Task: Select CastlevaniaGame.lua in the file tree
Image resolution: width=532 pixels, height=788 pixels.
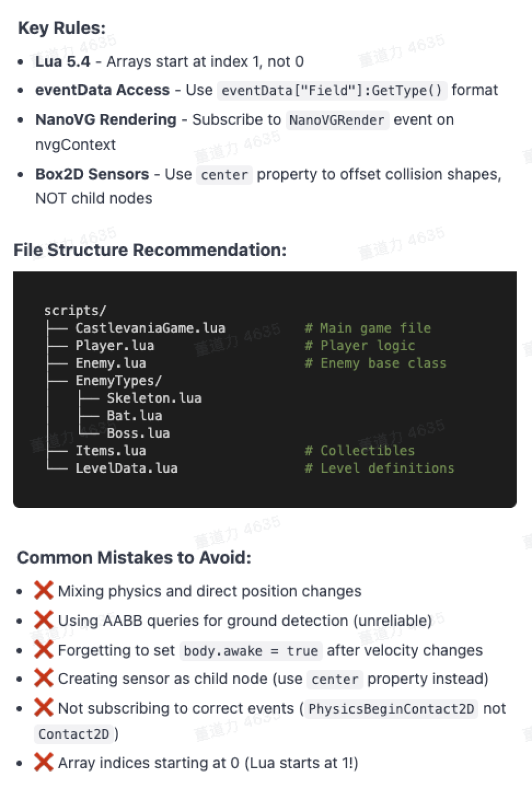Action: [150, 328]
